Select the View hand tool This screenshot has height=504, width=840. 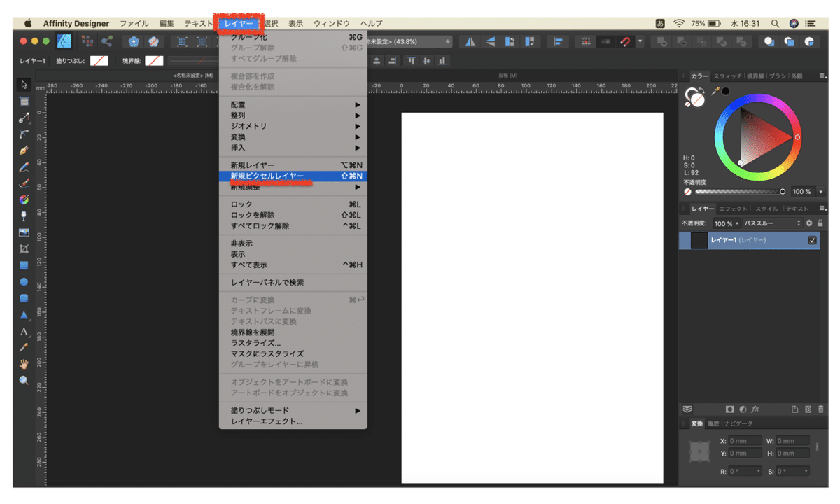tap(24, 364)
